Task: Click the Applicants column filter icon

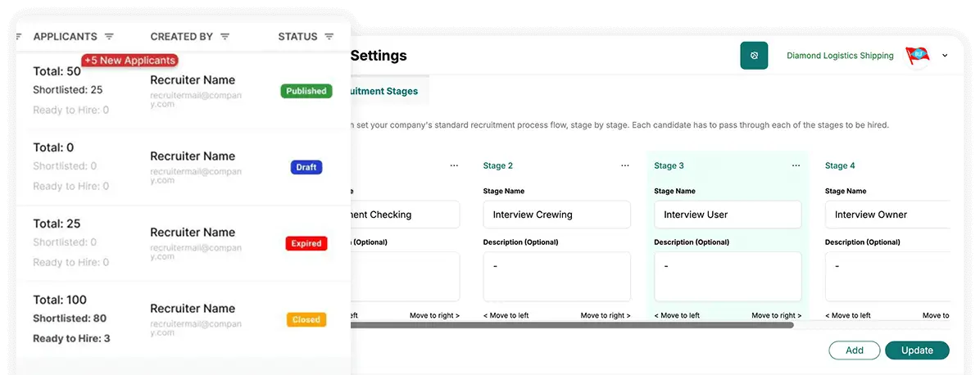Action: [x=109, y=37]
